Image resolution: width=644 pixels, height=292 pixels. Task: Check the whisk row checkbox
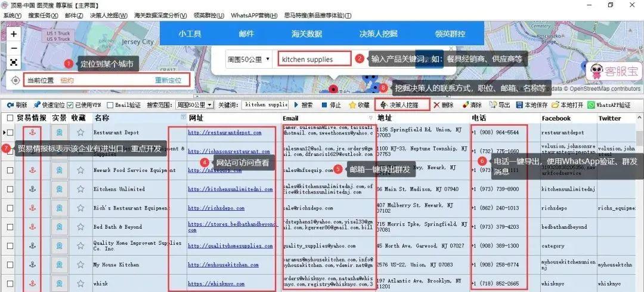(x=10, y=284)
